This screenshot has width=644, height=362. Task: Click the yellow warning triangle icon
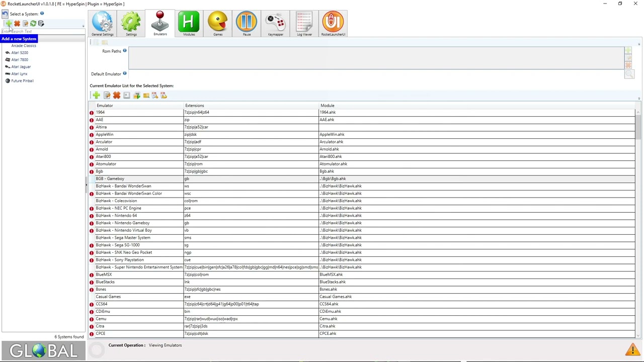(x=633, y=349)
